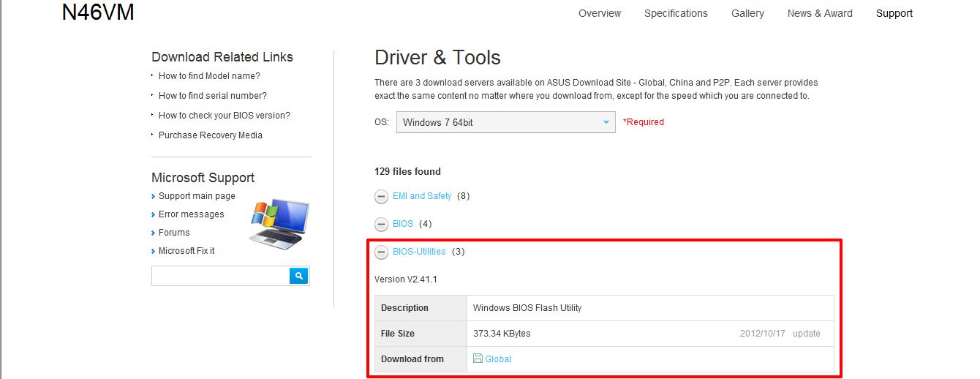Open the BIOS-Utilities category link
The width and height of the screenshot is (980, 379).
pyautogui.click(x=419, y=252)
